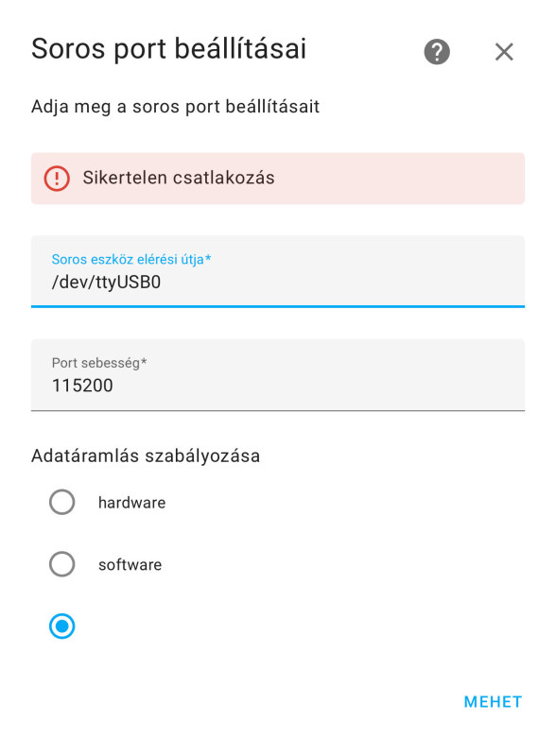
Task: Open help via the question mark icon
Action: point(437,52)
